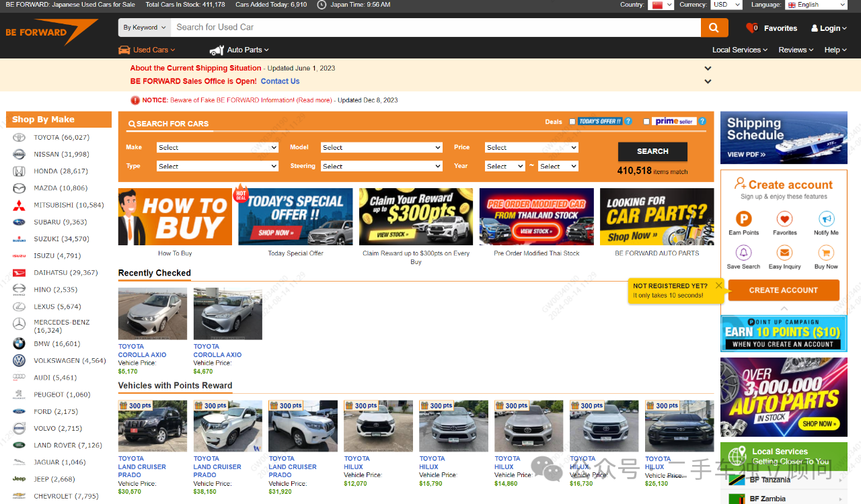Click help icon next to Today's Offer

(x=628, y=122)
